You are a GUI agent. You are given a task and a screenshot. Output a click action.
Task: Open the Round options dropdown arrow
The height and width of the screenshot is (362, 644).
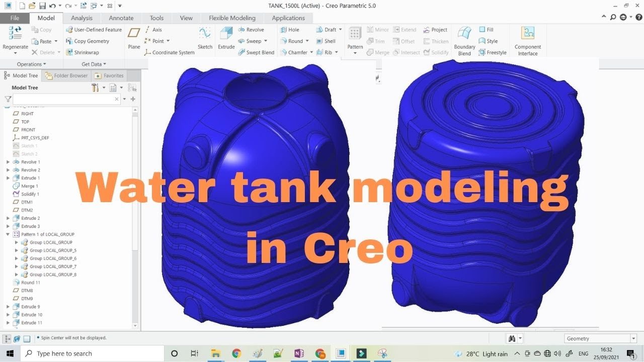coord(308,41)
